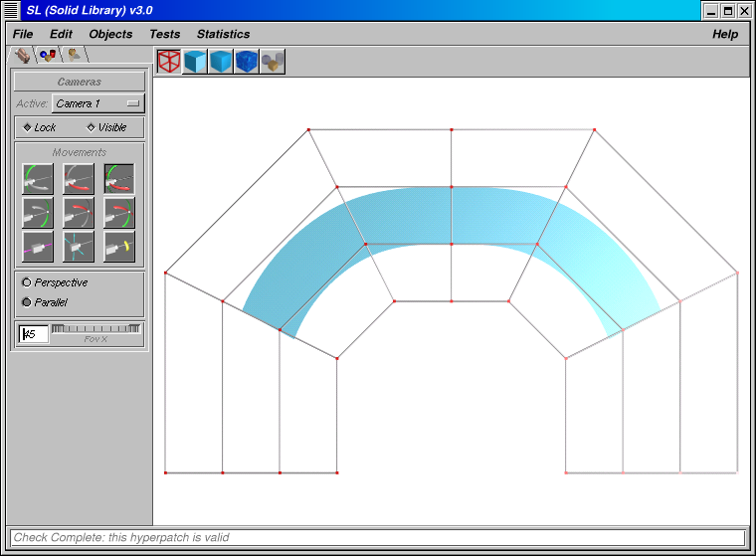This screenshot has height=556, width=756.
Task: Click the spheres composite icon in toolbar
Action: (x=273, y=62)
